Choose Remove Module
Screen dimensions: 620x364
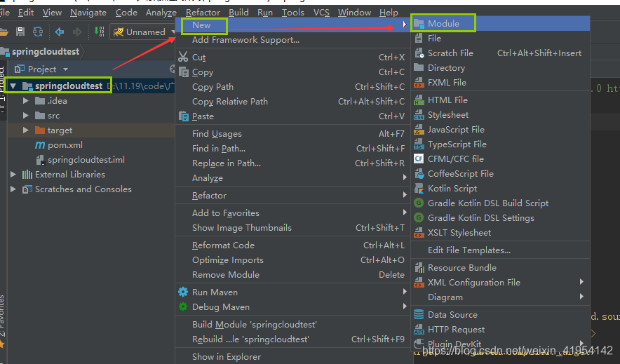coord(292,275)
